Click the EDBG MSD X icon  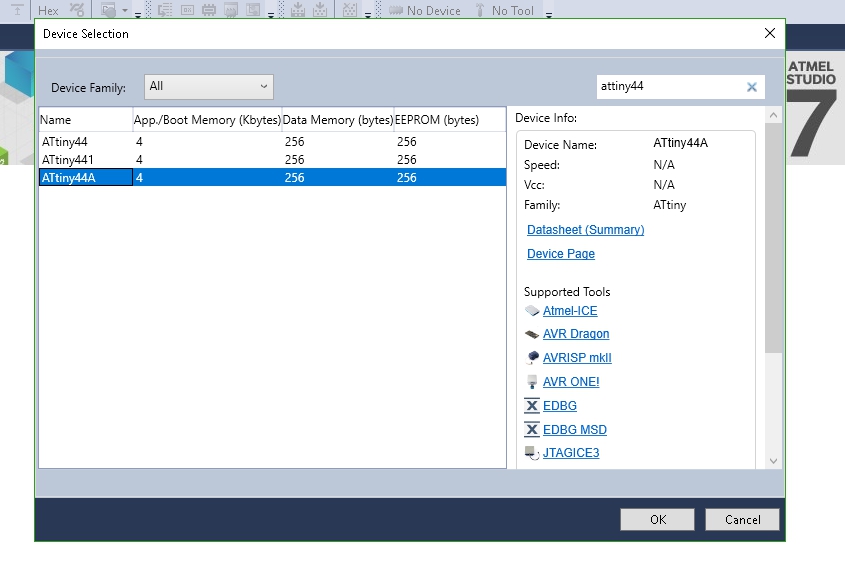532,430
